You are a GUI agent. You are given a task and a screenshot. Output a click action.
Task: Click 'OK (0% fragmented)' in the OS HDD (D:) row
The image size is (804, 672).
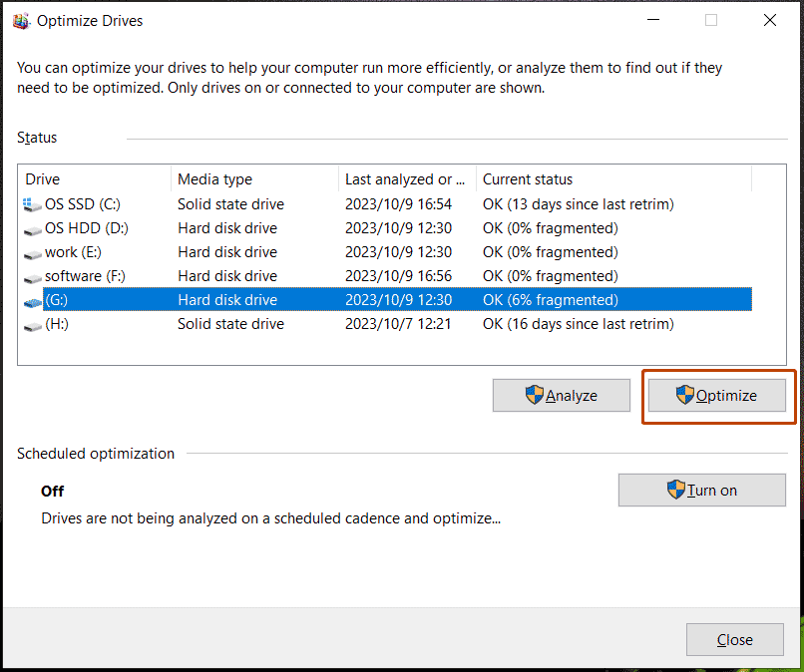(x=551, y=228)
